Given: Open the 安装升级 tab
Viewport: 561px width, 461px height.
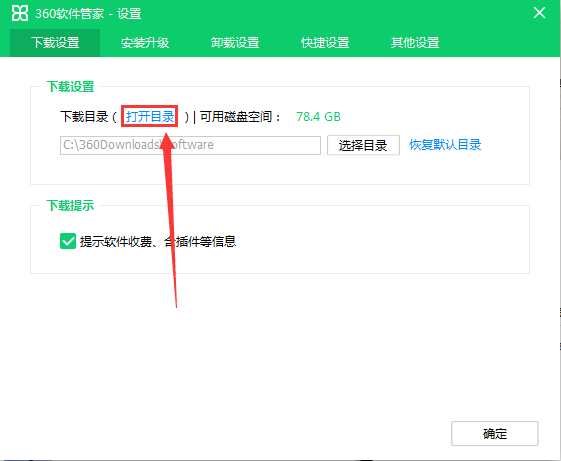Looking at the screenshot, I should [145, 43].
